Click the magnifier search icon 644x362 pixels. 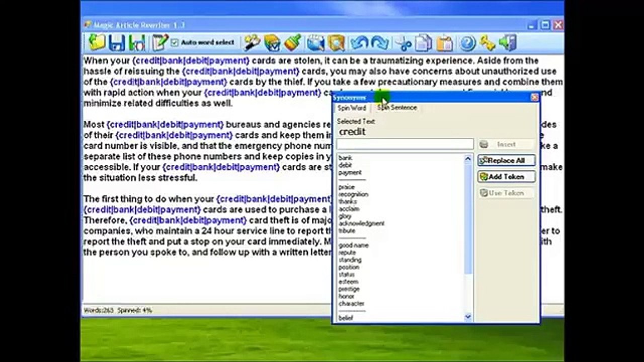click(336, 43)
